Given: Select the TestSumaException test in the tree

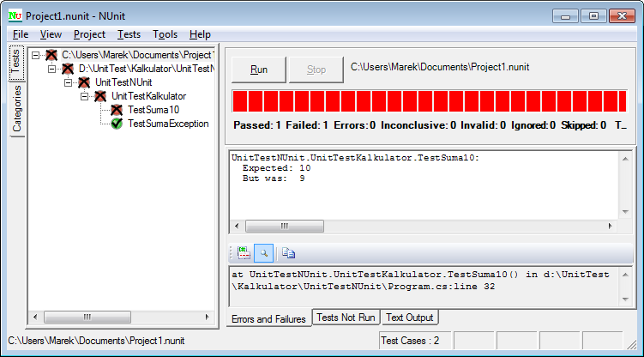Looking at the screenshot, I should 168,124.
